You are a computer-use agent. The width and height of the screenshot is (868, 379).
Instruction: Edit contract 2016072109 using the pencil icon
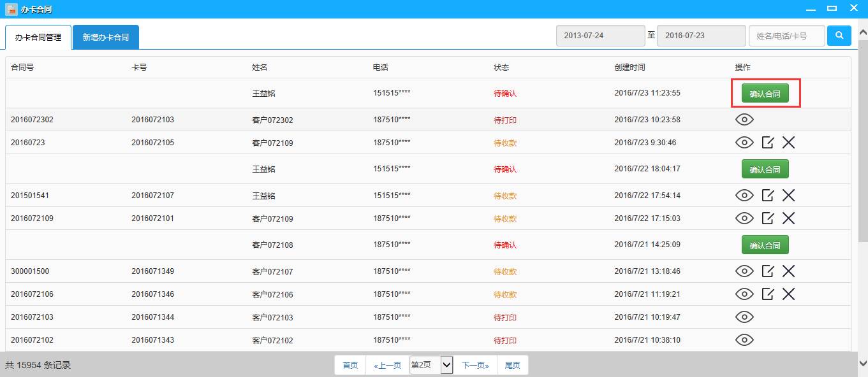pos(767,218)
